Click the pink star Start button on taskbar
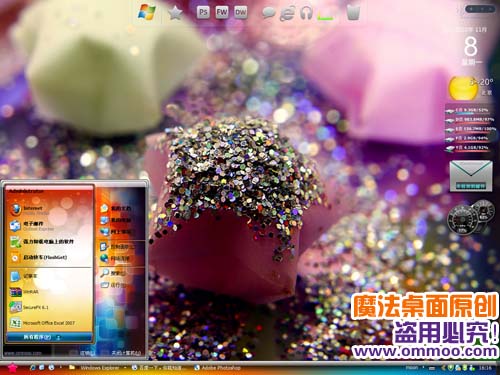The height and width of the screenshot is (375, 500). point(12,368)
